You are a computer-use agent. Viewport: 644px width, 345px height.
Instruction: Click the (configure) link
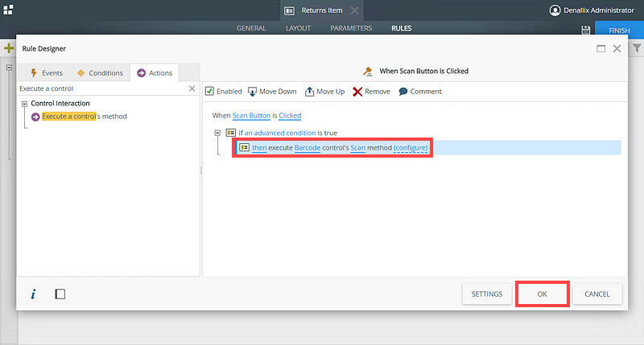411,148
